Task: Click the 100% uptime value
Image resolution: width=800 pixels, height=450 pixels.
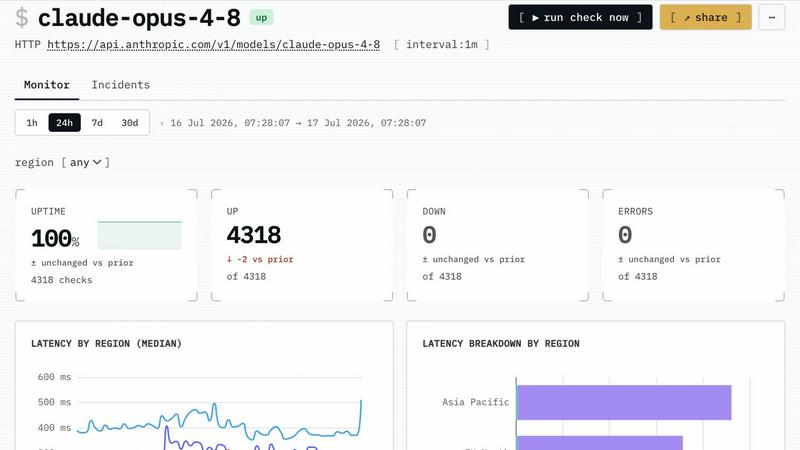Action: click(55, 239)
